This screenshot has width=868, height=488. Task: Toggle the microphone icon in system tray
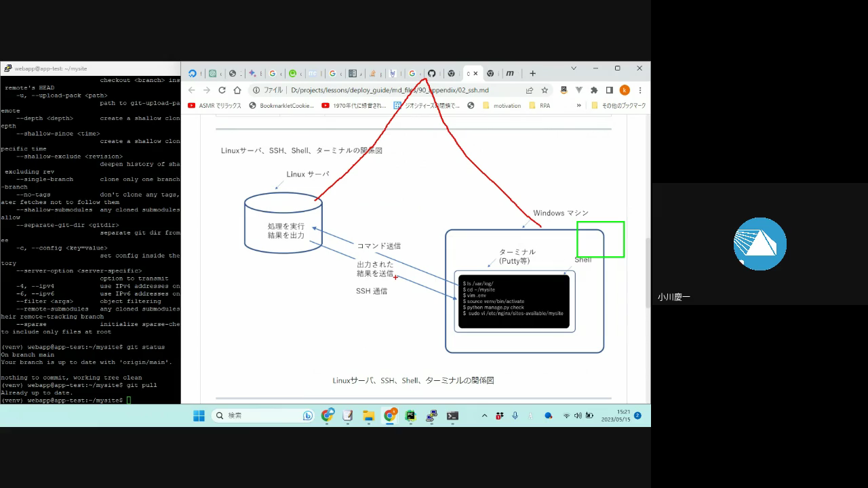[x=515, y=415]
